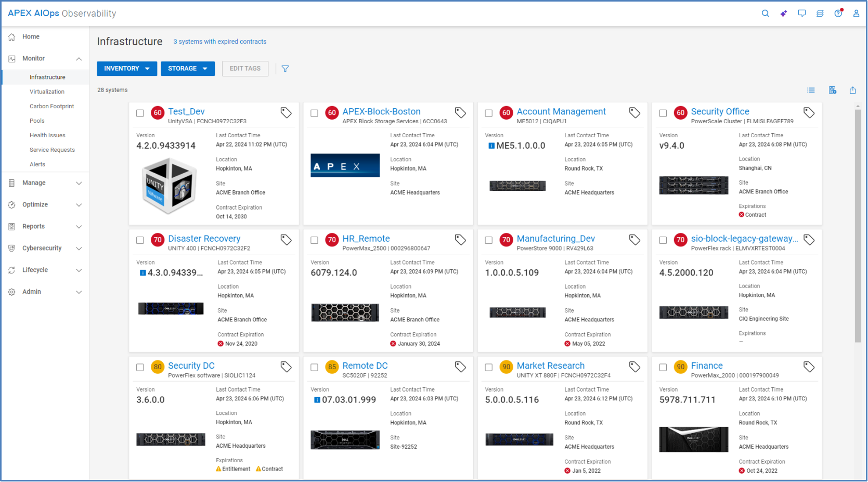Open the help icon with red notification
Viewport: 868px width, 482px height.
838,13
